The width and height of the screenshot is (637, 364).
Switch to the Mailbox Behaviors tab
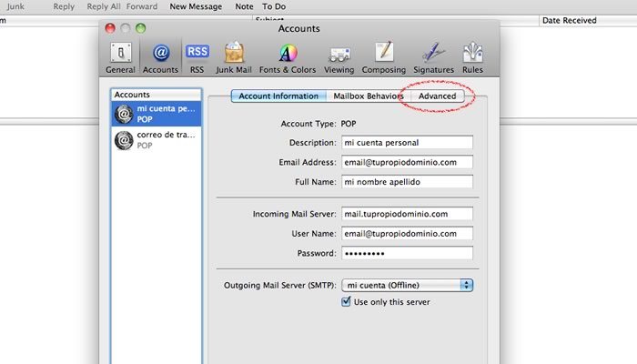tap(369, 96)
